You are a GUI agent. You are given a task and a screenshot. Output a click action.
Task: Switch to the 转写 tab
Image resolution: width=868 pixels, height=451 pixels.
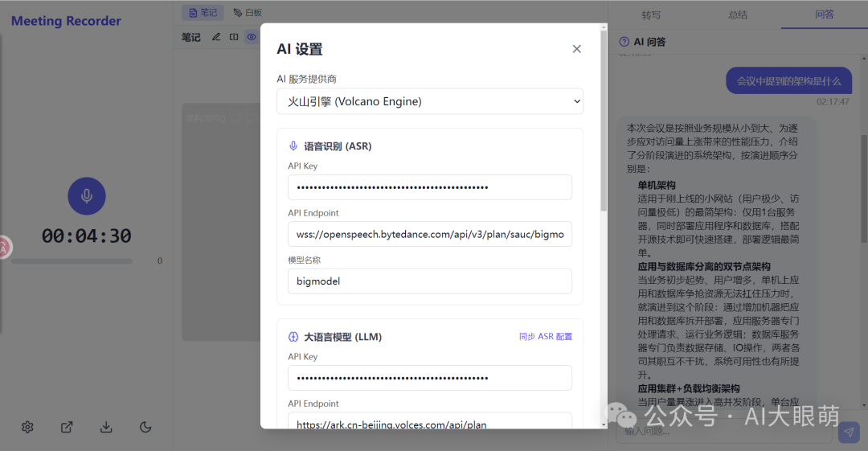(x=651, y=15)
